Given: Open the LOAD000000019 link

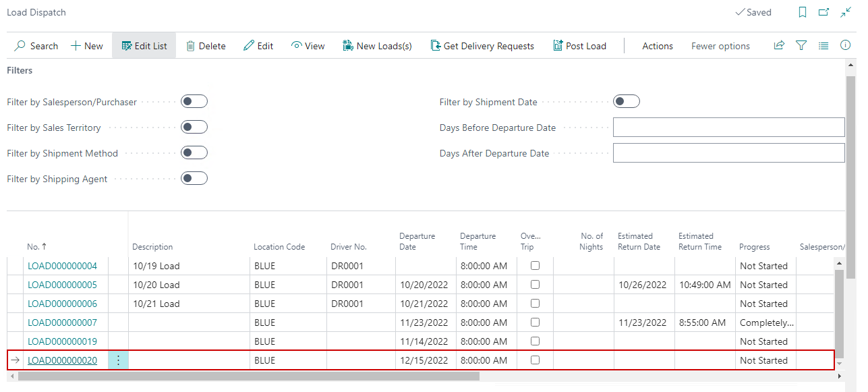Looking at the screenshot, I should pos(62,341).
